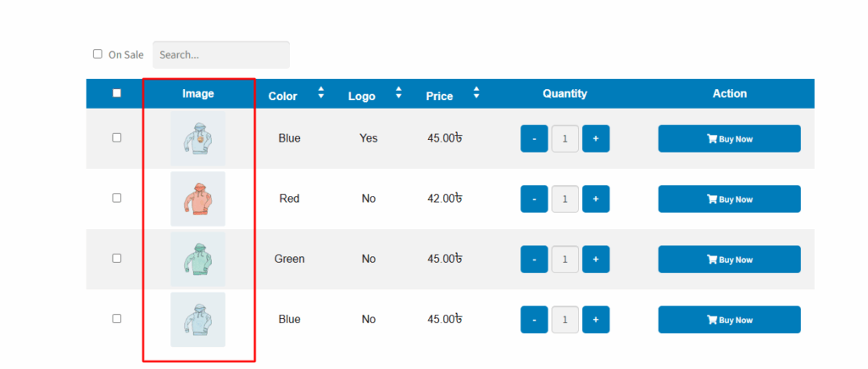Open the blue hoodie with logo thumbnail
The width and height of the screenshot is (868, 369).
(198, 138)
